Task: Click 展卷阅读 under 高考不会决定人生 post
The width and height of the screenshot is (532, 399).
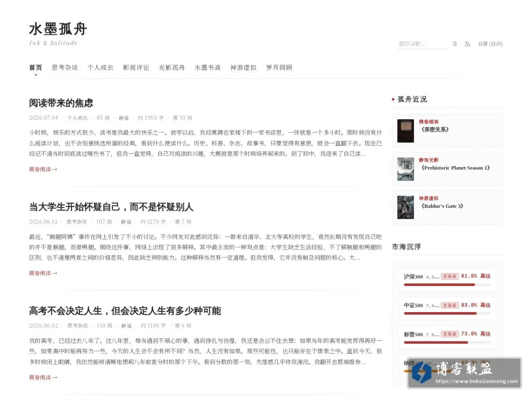Action: coord(43,377)
